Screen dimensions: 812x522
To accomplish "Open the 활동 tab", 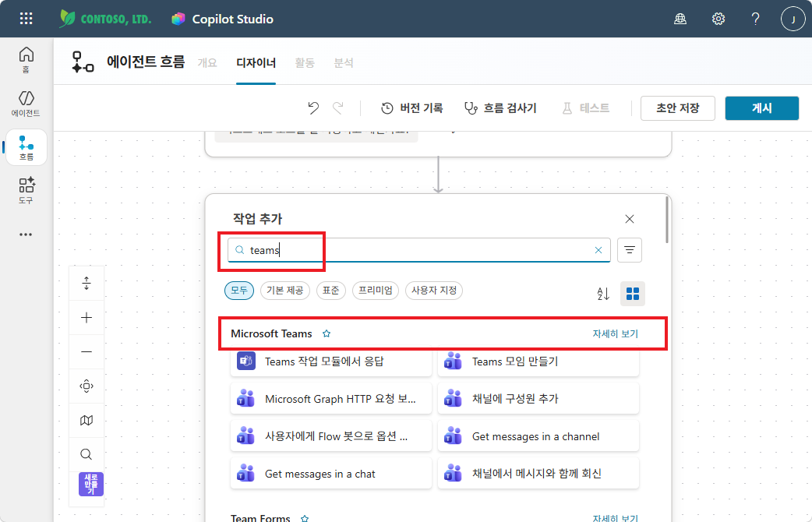I will [305, 62].
